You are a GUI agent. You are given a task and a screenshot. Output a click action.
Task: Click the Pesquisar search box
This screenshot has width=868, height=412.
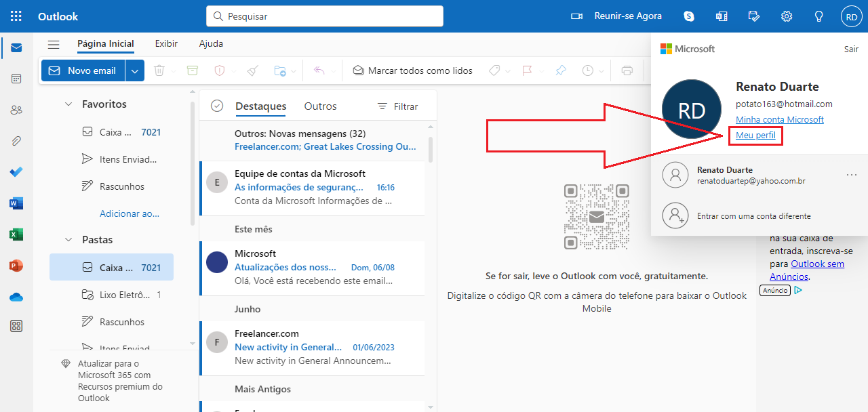[325, 16]
